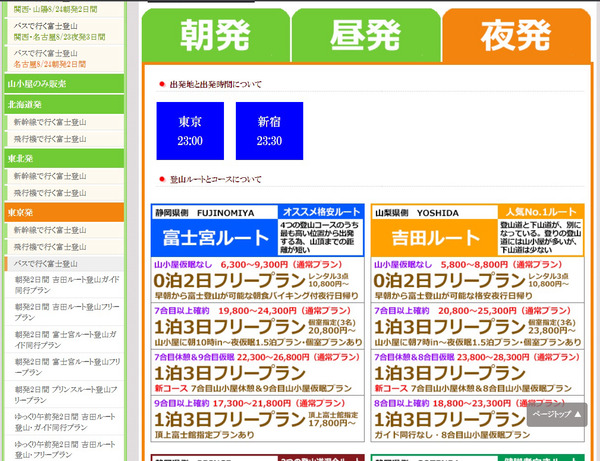Open Fujinomiya 7合目休憩&9合目仮眠 plan
600x461 pixels.
click(258, 372)
